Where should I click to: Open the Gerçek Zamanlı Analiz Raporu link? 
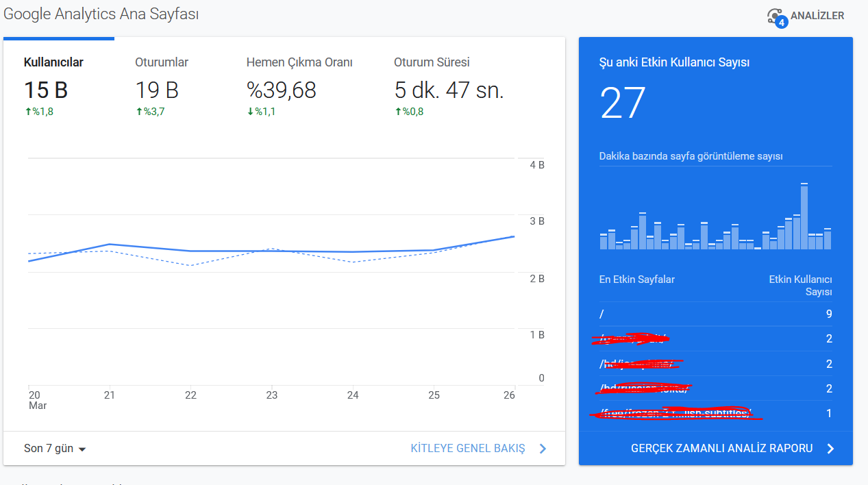point(722,449)
